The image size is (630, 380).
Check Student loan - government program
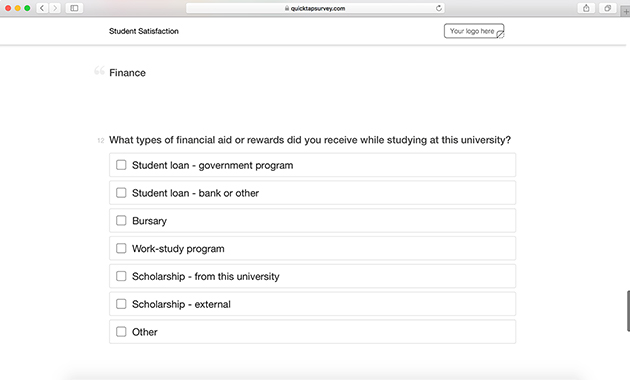point(121,165)
